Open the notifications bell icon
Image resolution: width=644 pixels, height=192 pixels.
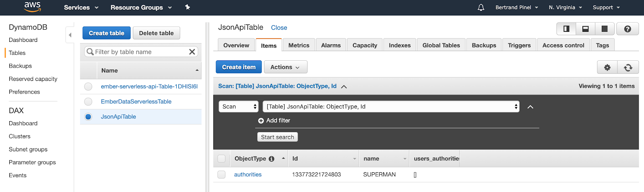[481, 8]
